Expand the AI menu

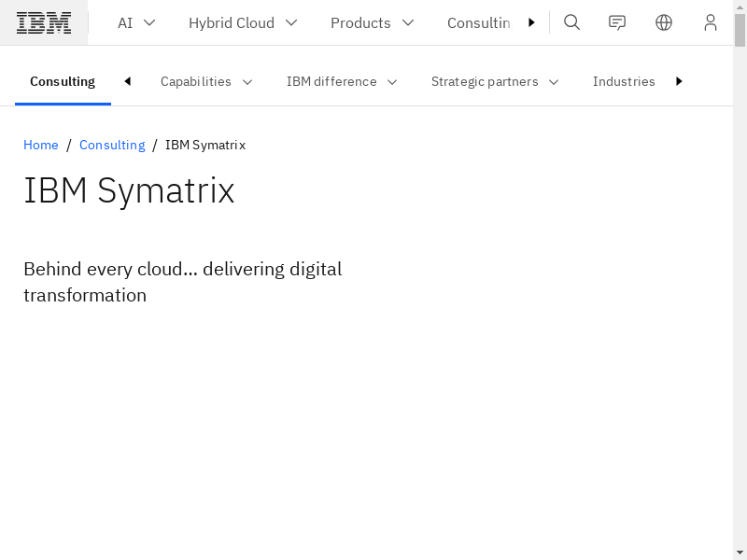tap(136, 22)
